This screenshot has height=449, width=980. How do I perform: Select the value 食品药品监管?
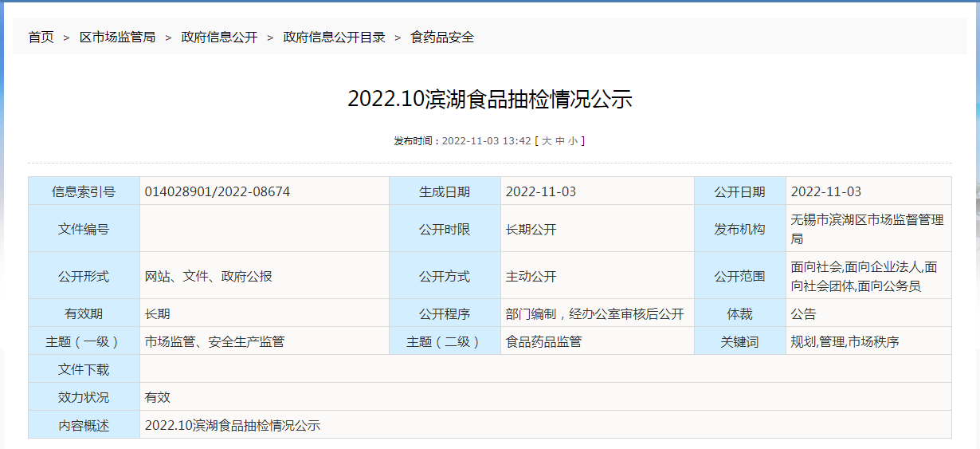tap(544, 341)
